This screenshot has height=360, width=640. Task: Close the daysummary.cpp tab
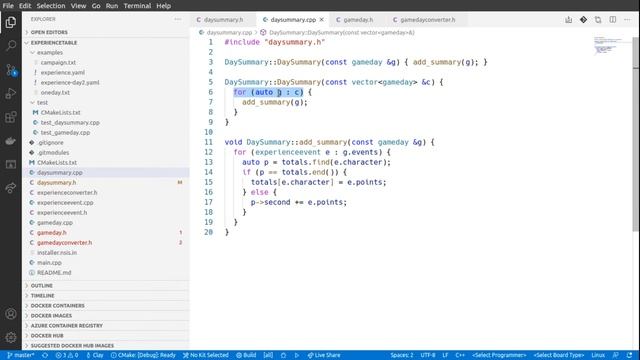click(x=322, y=20)
